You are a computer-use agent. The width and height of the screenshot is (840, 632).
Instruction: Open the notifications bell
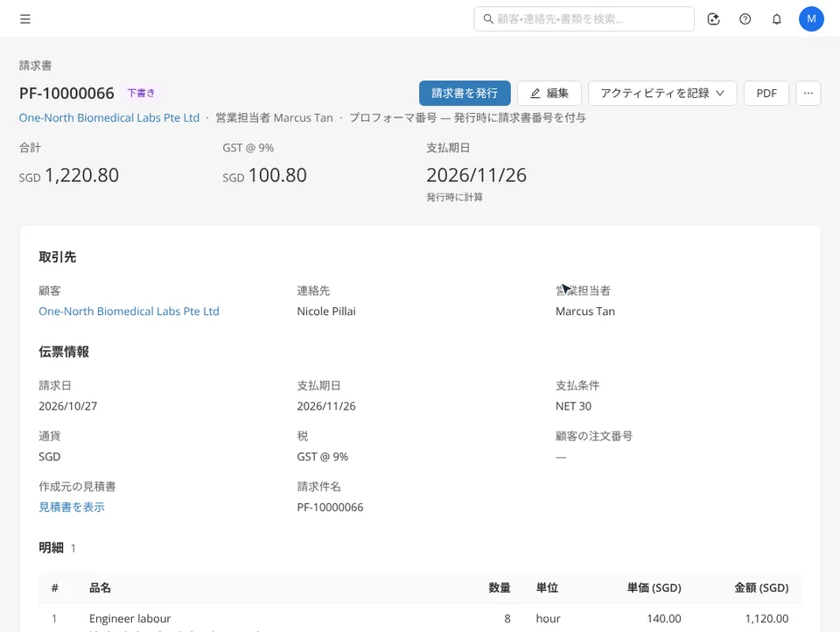[x=777, y=19]
